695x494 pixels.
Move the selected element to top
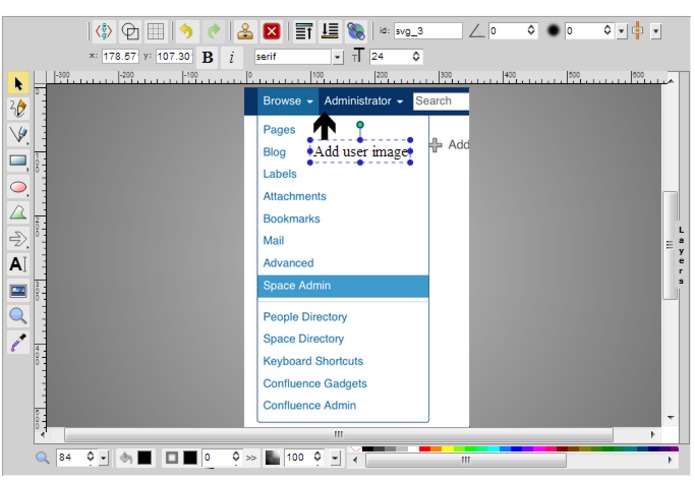point(304,31)
